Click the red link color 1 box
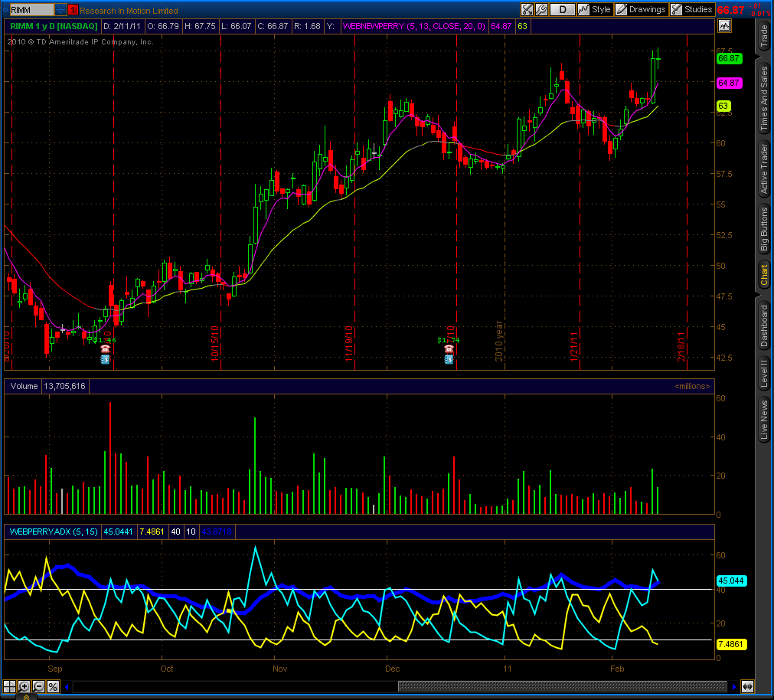 (x=73, y=10)
